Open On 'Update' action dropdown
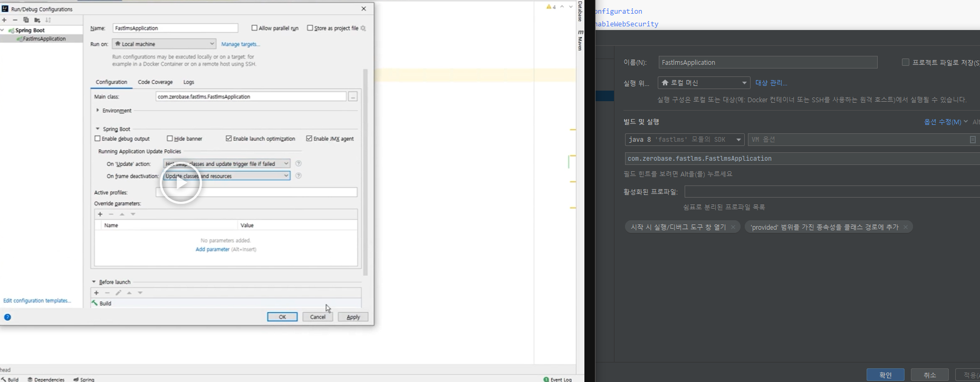 [227, 164]
